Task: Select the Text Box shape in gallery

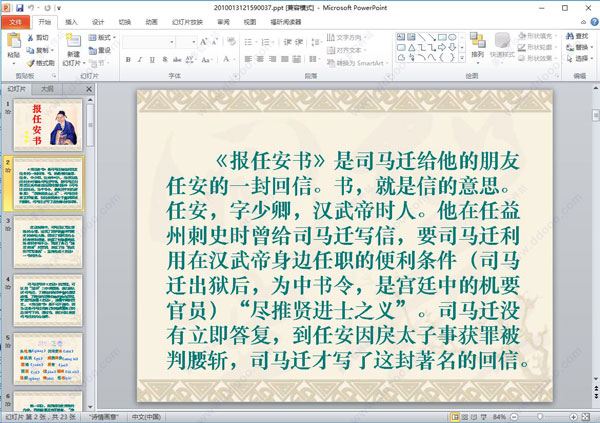Action: pyautogui.click(x=401, y=37)
